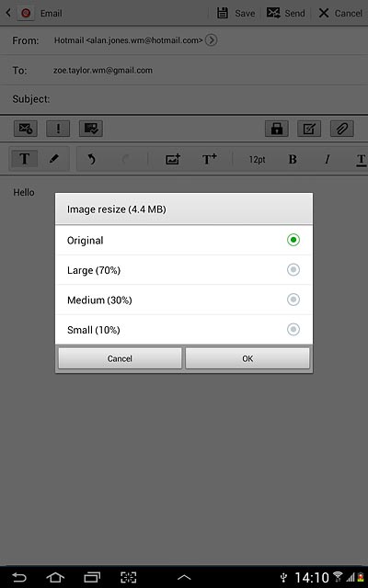368x588 pixels.
Task: Choose Large (70%) resize option
Action: click(184, 270)
